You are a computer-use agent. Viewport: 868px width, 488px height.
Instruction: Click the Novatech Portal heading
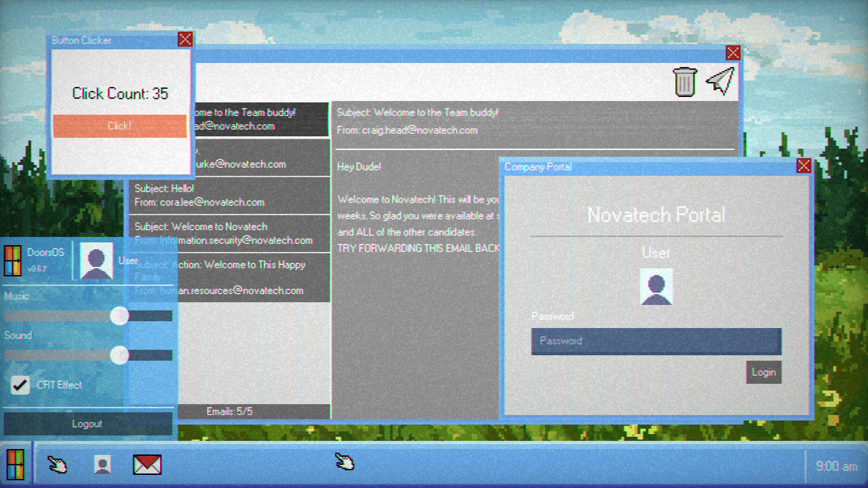(x=656, y=215)
